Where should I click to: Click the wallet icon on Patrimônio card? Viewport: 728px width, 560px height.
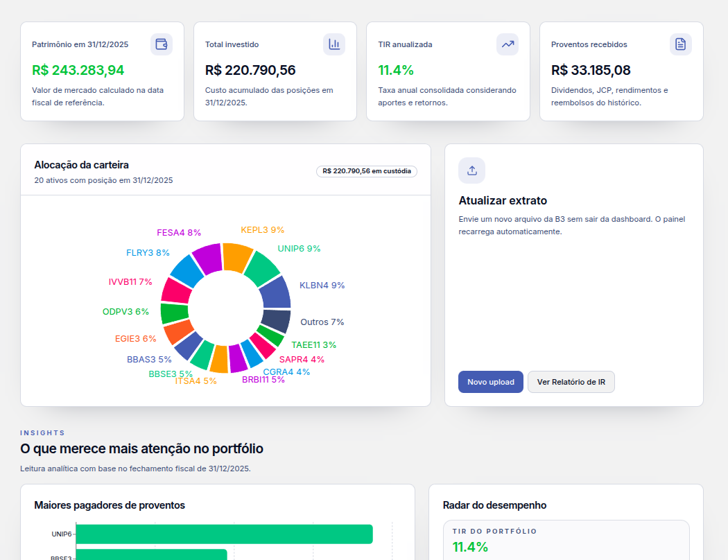pyautogui.click(x=161, y=44)
